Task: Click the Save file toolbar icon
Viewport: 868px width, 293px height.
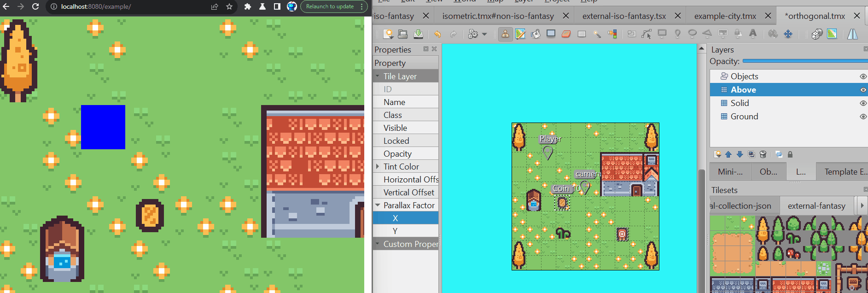Action: pyautogui.click(x=418, y=34)
